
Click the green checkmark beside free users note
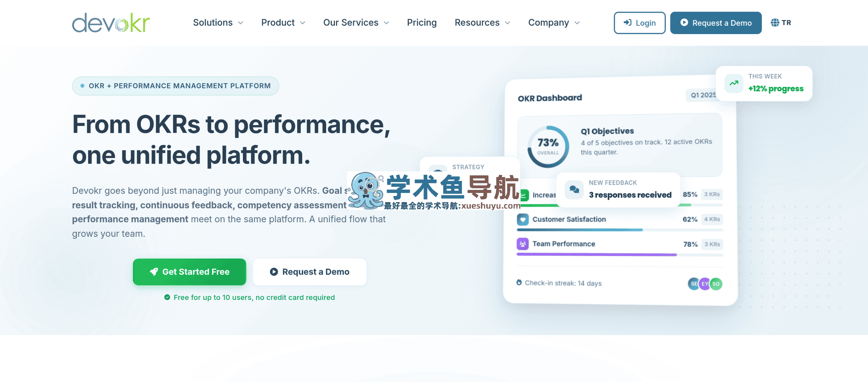click(x=167, y=297)
